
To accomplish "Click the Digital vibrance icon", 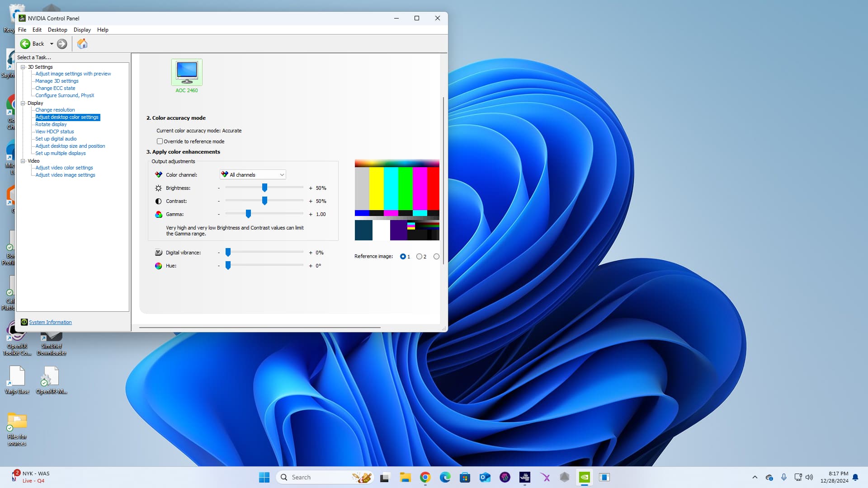I will pos(158,253).
